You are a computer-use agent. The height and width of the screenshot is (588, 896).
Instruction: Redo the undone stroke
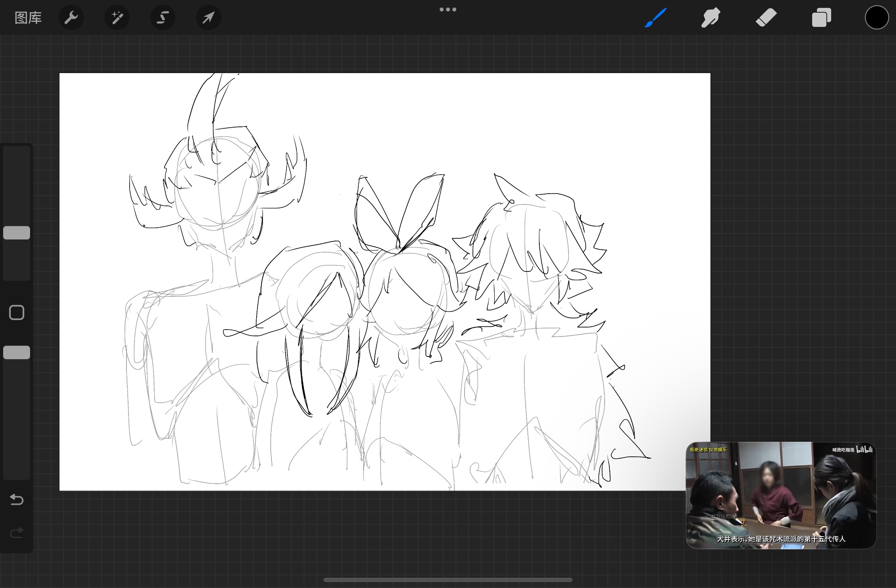tap(17, 533)
